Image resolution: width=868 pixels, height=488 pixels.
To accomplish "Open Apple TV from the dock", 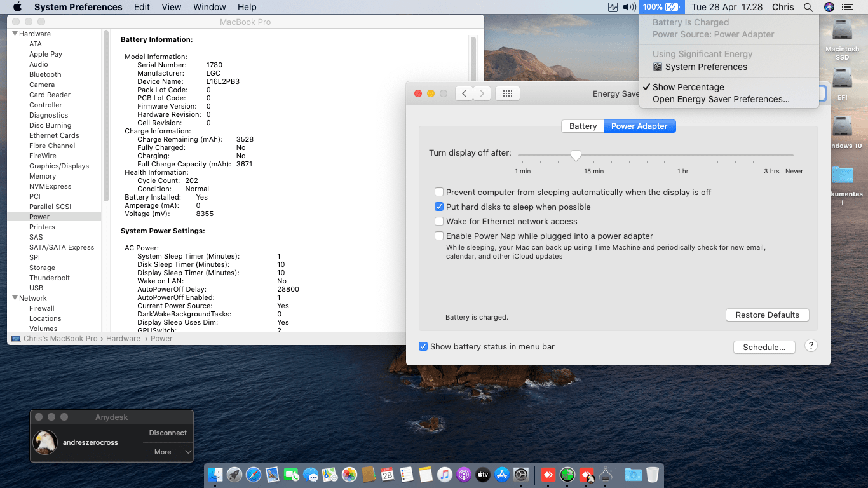I will pos(483,474).
